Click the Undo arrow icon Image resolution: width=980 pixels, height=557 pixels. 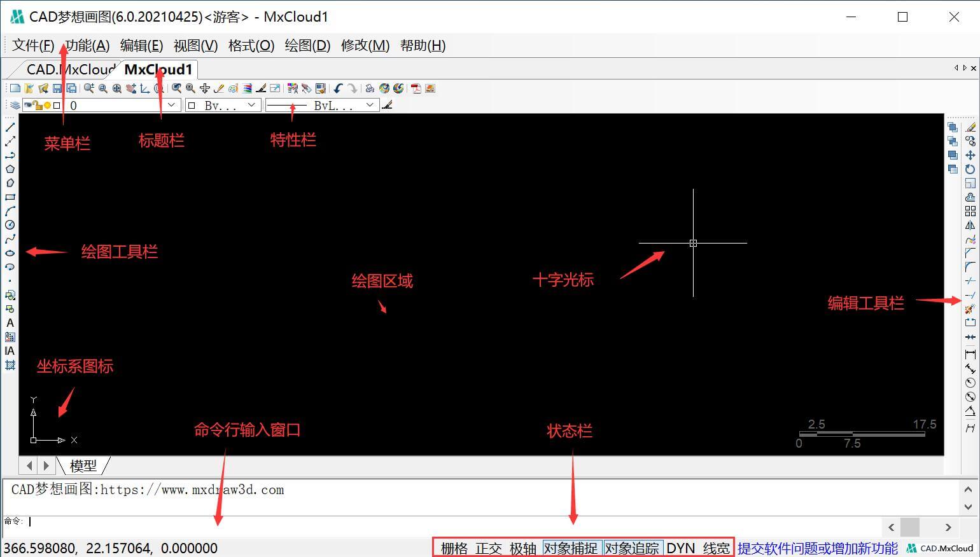(339, 88)
